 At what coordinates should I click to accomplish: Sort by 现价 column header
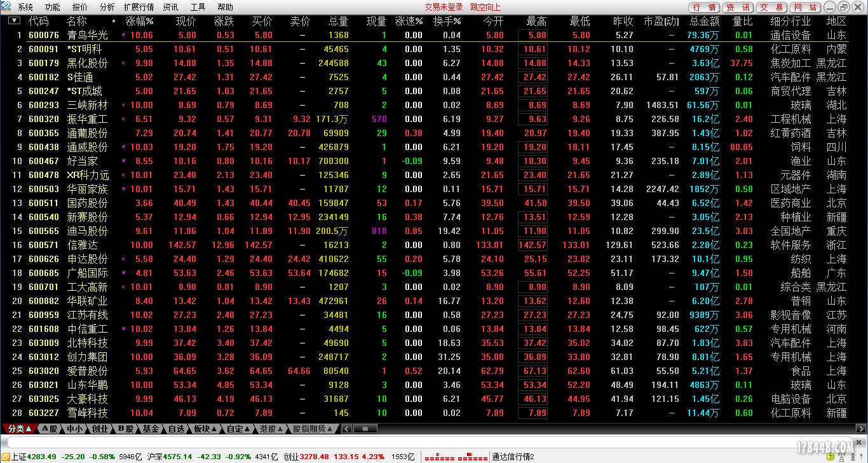coord(186,21)
